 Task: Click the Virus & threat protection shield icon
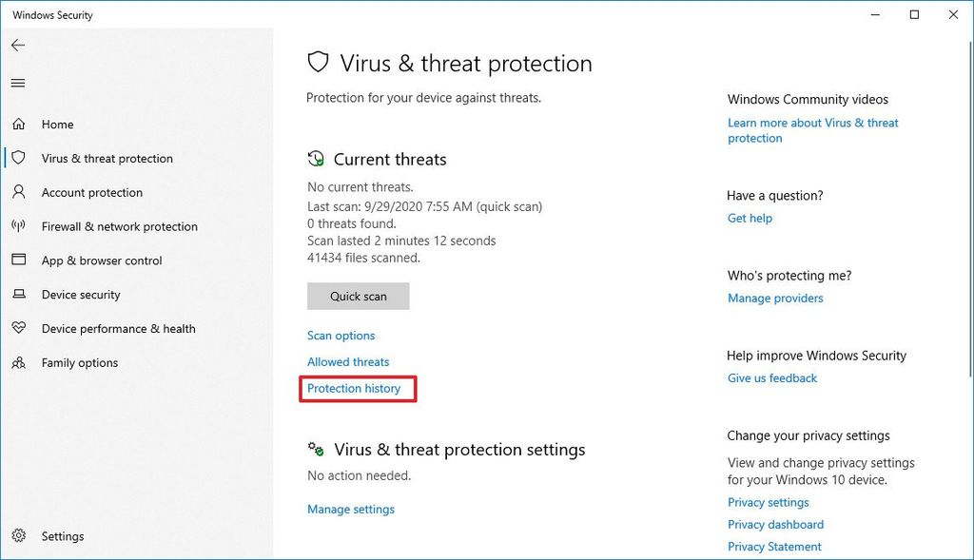pos(18,158)
